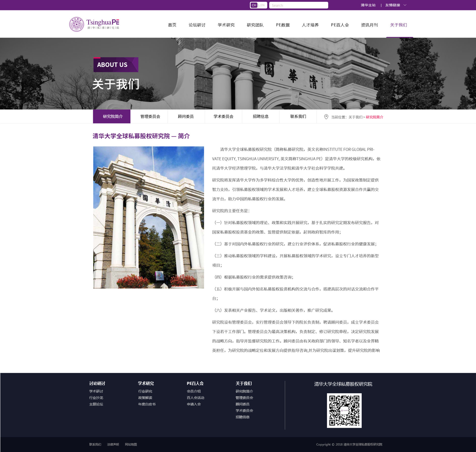The width and height of the screenshot is (476, 452).
Task: Switch to the 招聘信息 tab
Action: click(x=261, y=116)
